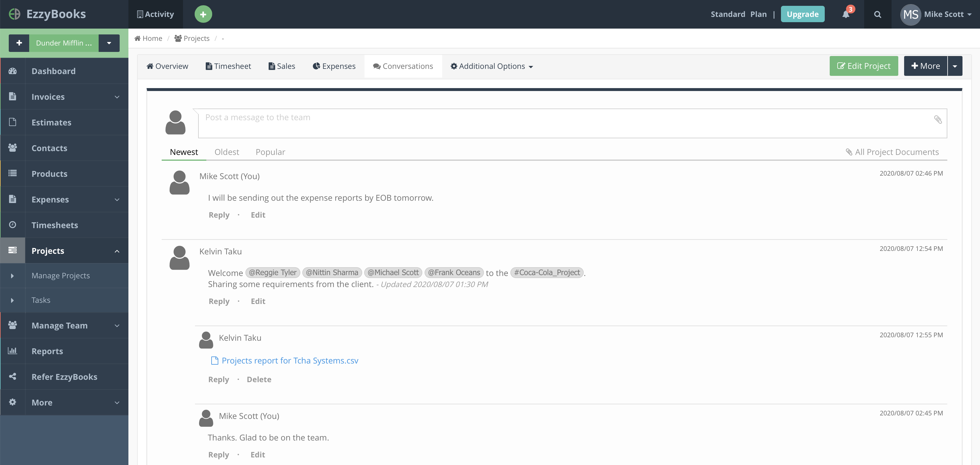Open Projects report for Tcha Systems.csv link
Screen dimensions: 980x465
(290, 361)
